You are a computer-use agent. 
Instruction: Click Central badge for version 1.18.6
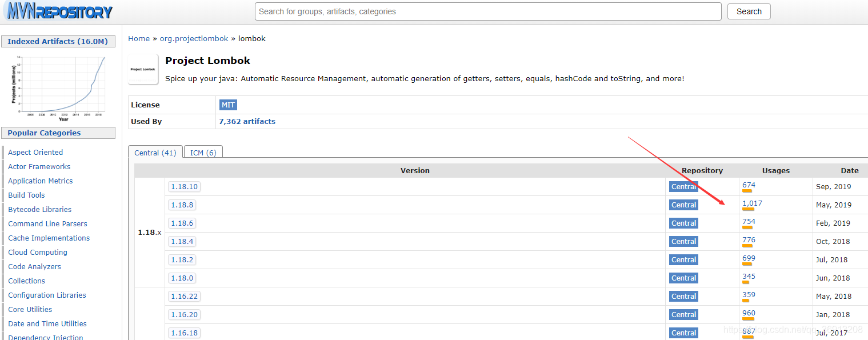[683, 223]
